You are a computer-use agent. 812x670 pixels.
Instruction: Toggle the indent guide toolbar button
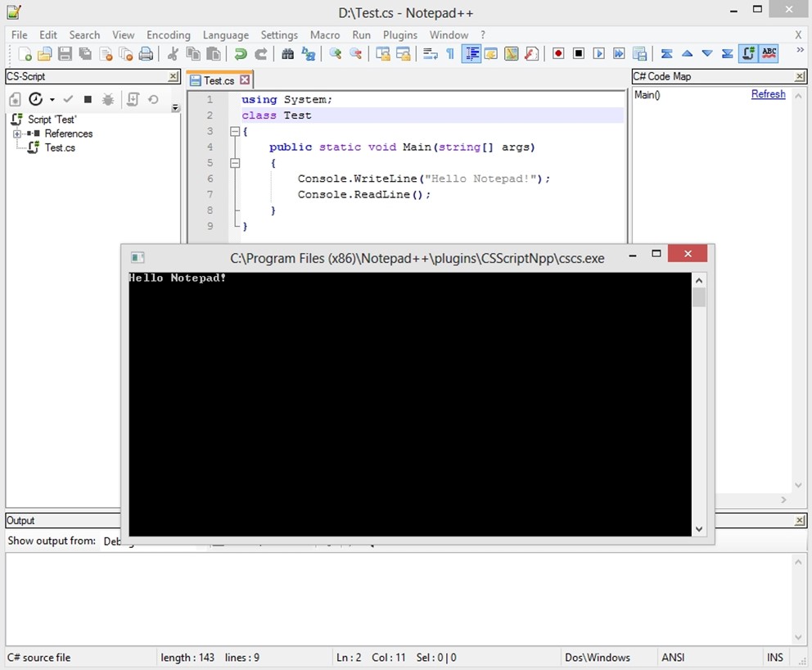coord(471,54)
